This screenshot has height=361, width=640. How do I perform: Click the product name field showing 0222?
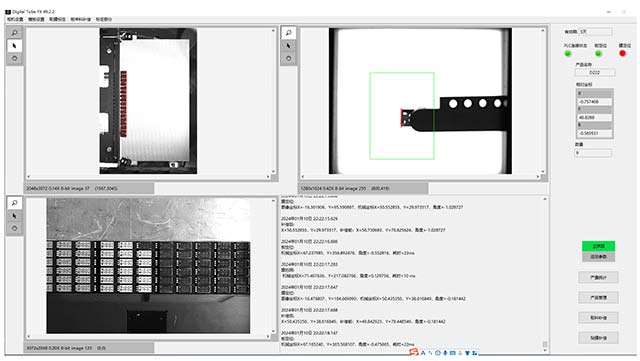click(595, 72)
